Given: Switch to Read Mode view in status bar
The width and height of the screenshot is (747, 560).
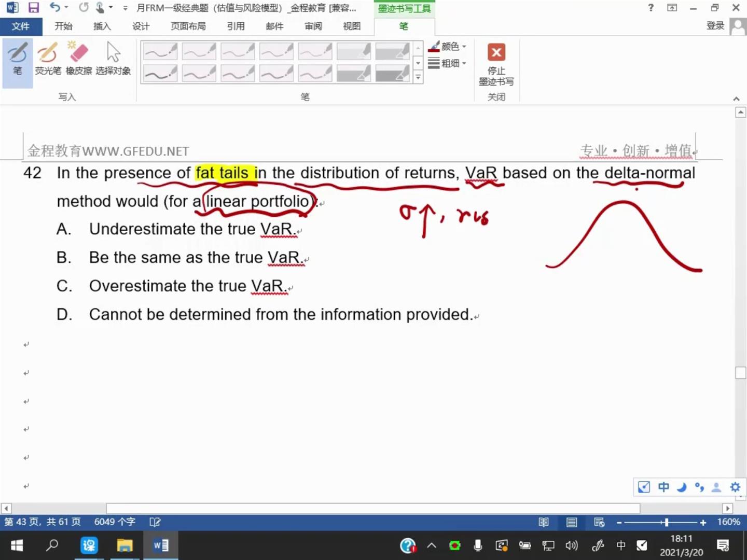Looking at the screenshot, I should coord(544,522).
